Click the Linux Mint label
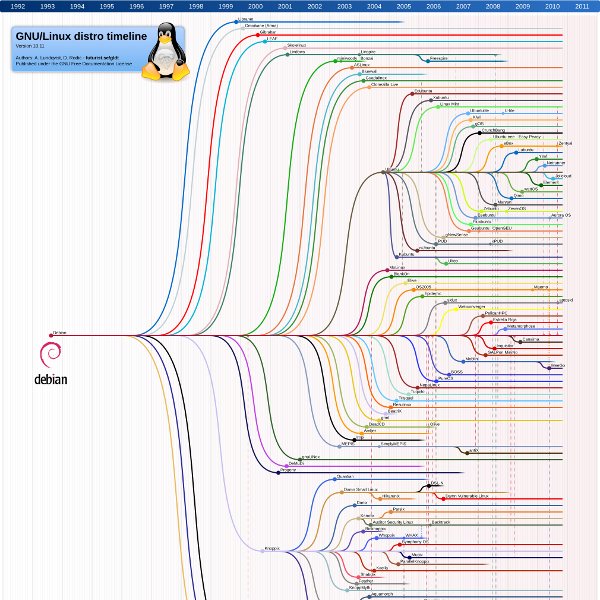 point(449,104)
